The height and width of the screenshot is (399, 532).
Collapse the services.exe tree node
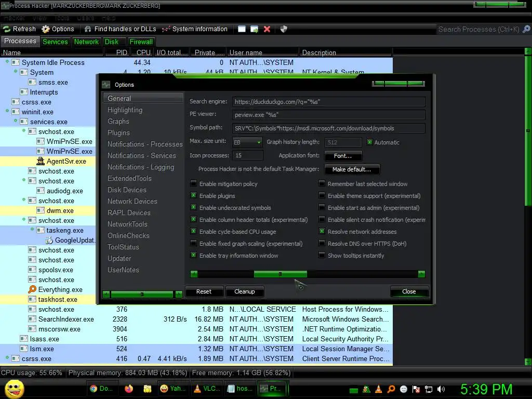[x=16, y=121]
